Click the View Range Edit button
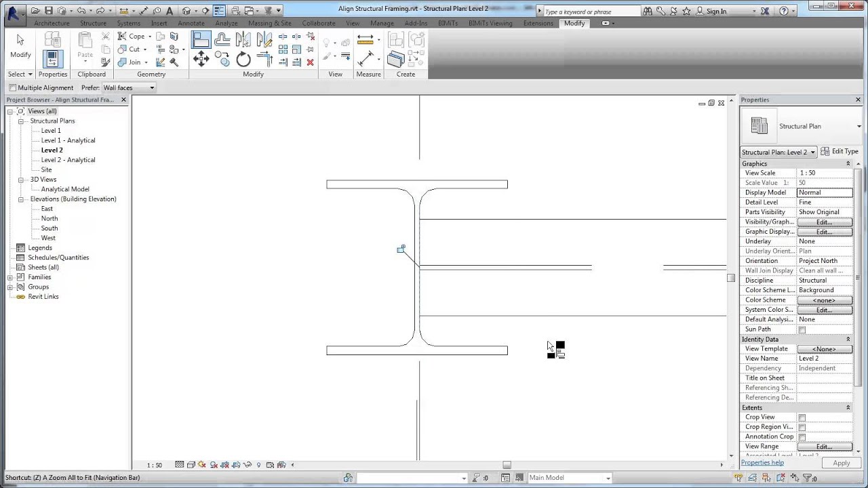This screenshot has width=868, height=488. 825,447
